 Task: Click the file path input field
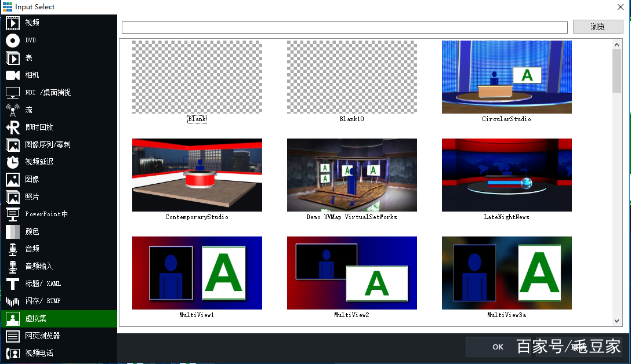344,27
